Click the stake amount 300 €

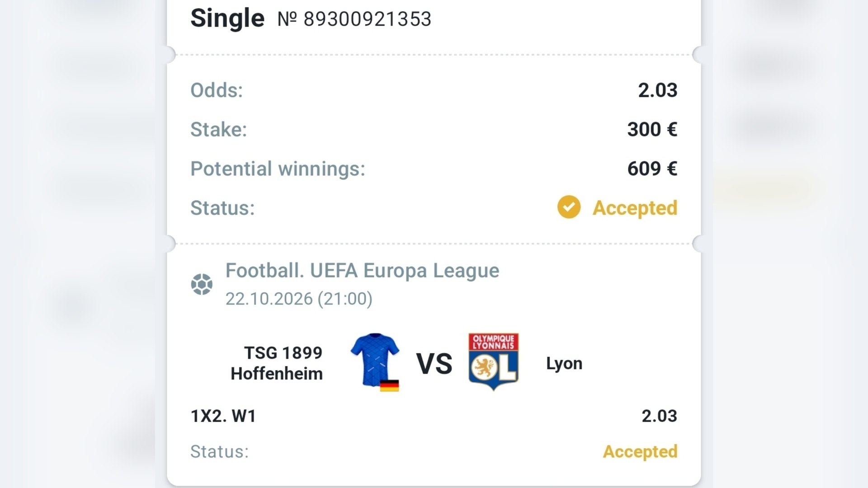[652, 130]
